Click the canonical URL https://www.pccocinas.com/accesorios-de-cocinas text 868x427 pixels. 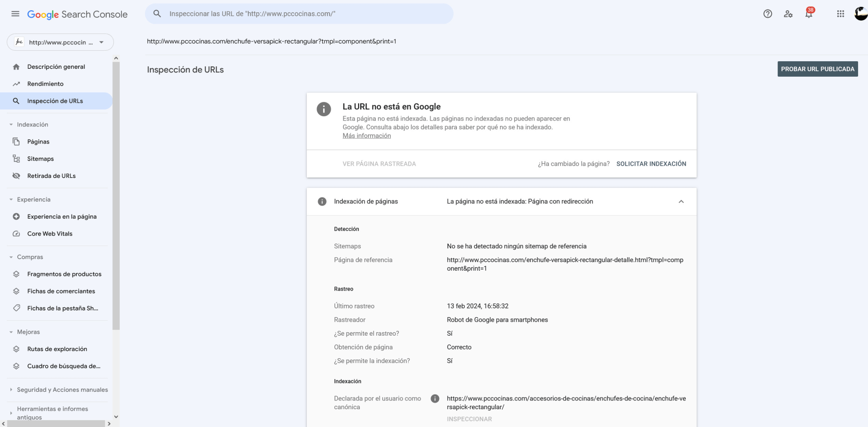[x=566, y=403]
